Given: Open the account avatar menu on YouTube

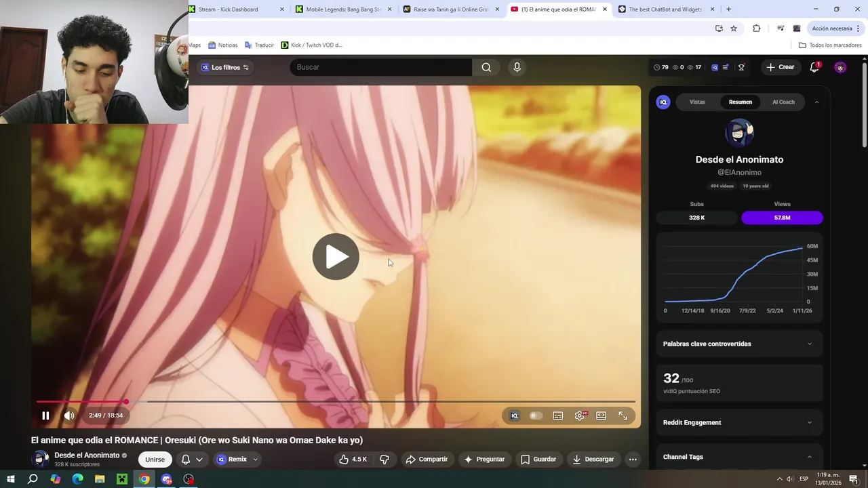Looking at the screenshot, I should coord(840,67).
